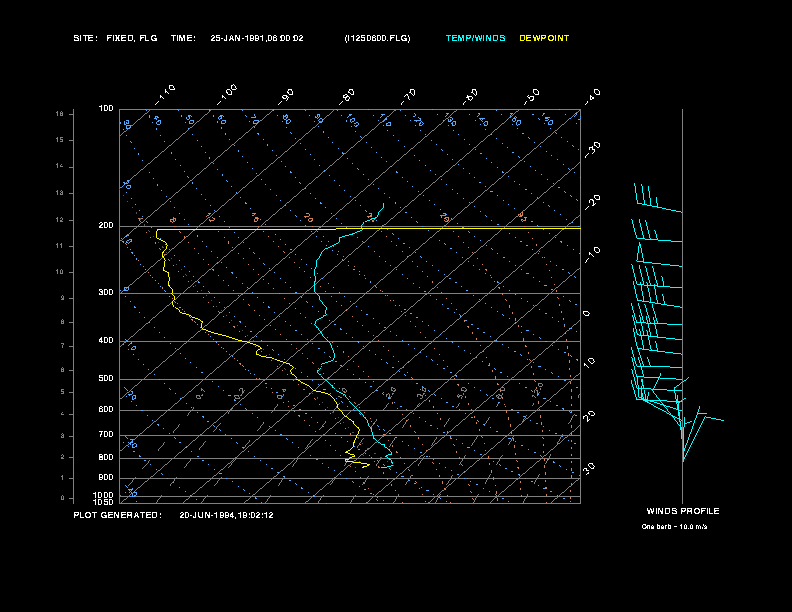Click the -110 isotherm label at the top
The image size is (792, 612).
click(x=165, y=95)
